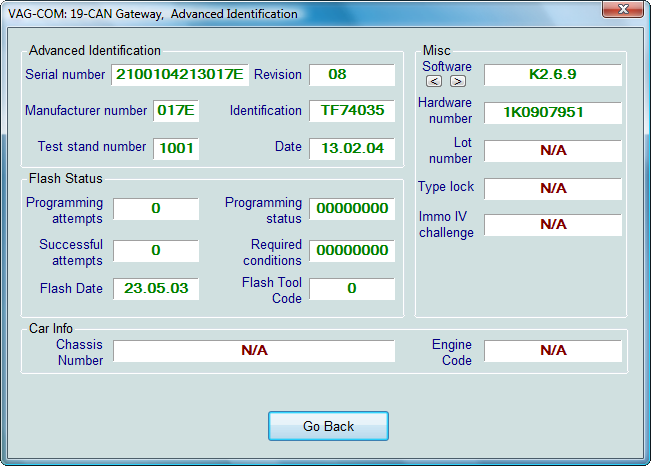Select the Software version field K2.6.9
Image resolution: width=651 pixels, height=466 pixels.
coord(553,75)
